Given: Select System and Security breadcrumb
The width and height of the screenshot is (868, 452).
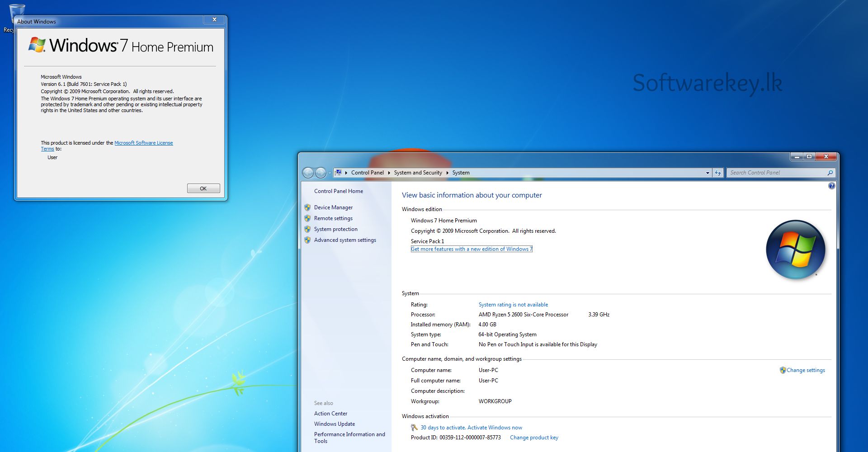Looking at the screenshot, I should coord(418,173).
